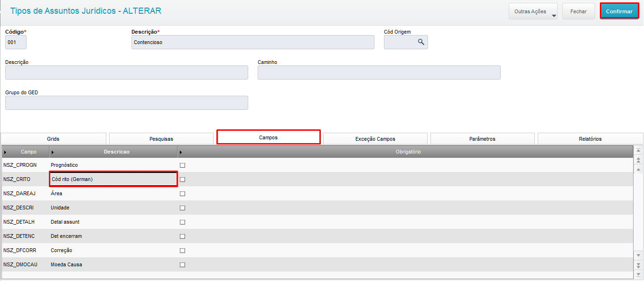Image resolution: width=644 pixels, height=281 pixels.
Task: Click into the Código field
Action: [x=16, y=42]
